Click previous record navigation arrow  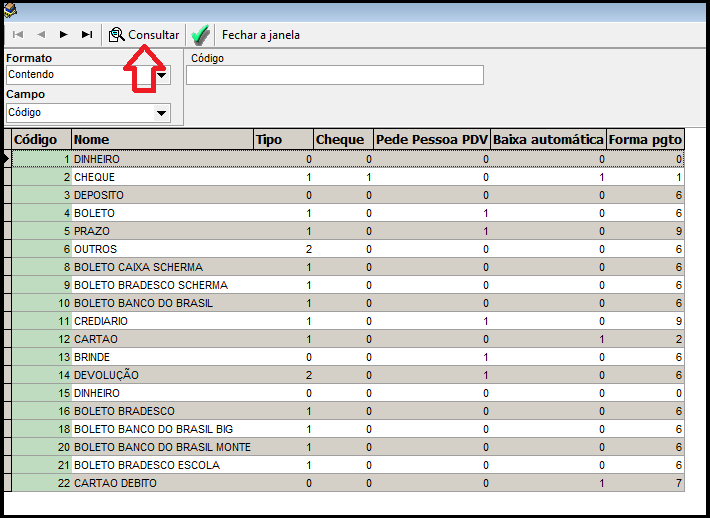(x=41, y=34)
